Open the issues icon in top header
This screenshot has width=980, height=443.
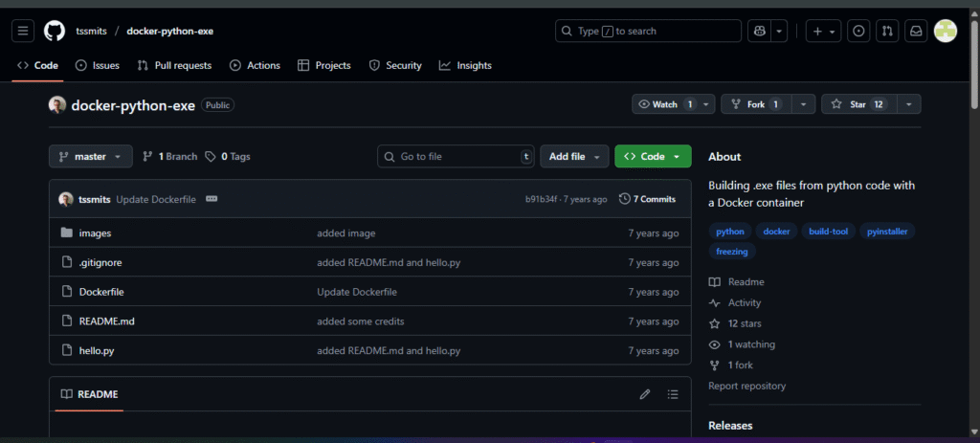[858, 31]
